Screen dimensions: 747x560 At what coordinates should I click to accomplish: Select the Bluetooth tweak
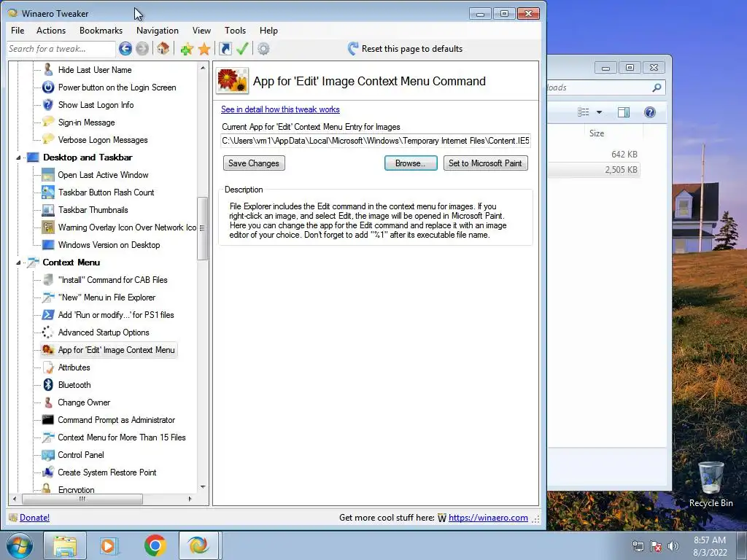click(x=74, y=385)
